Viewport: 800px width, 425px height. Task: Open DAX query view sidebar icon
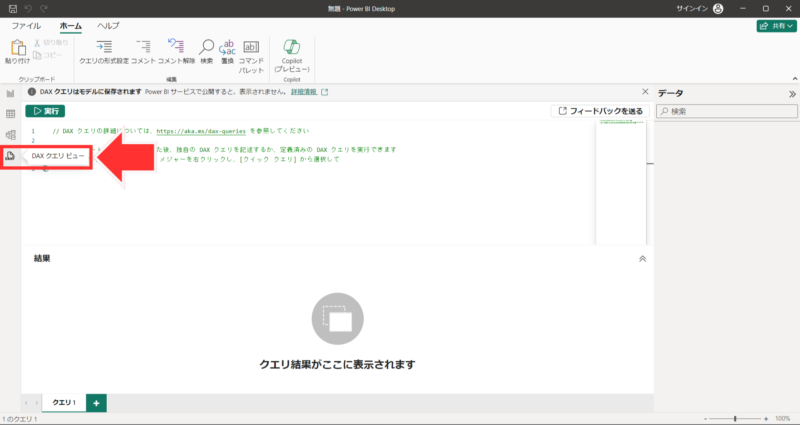10,156
